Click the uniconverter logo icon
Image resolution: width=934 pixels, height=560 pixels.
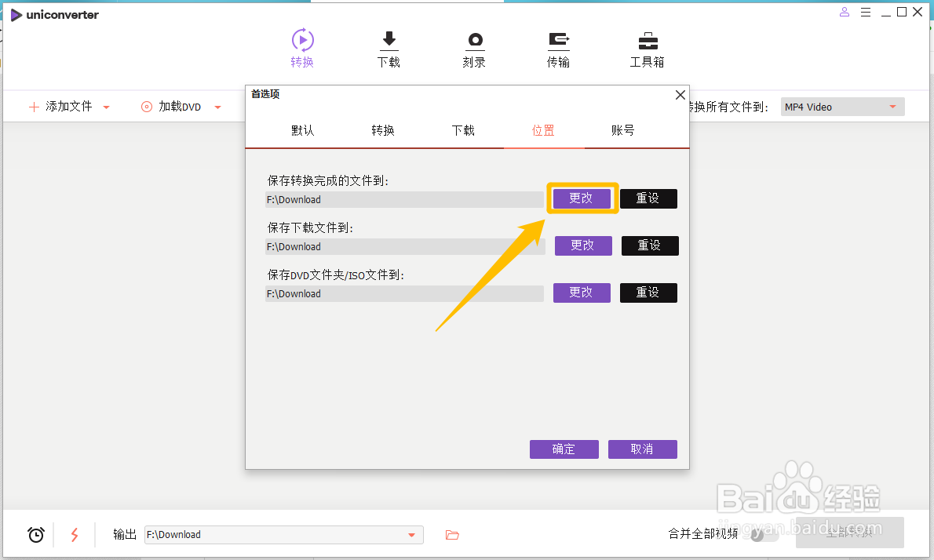pyautogui.click(x=16, y=14)
